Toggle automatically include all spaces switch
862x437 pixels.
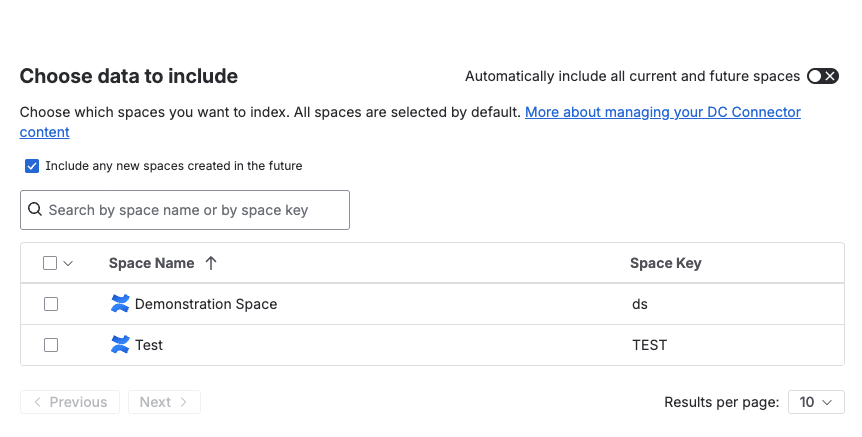pos(823,76)
